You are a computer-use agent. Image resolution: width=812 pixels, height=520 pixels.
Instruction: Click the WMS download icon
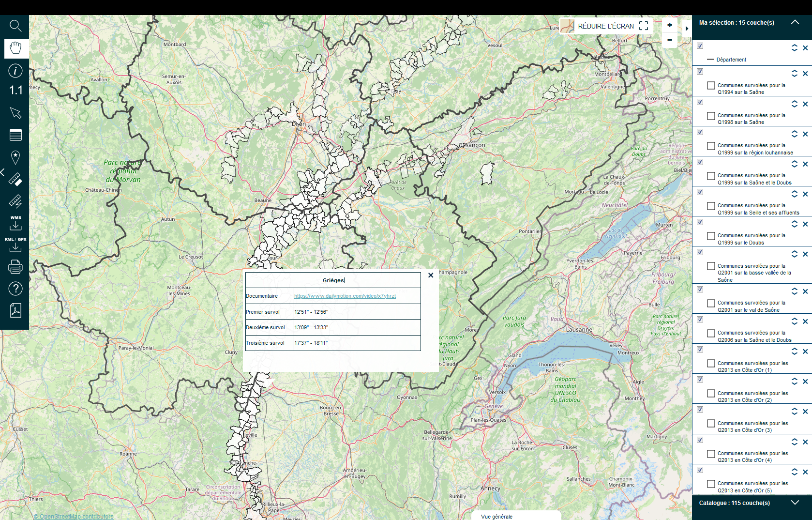tap(15, 223)
